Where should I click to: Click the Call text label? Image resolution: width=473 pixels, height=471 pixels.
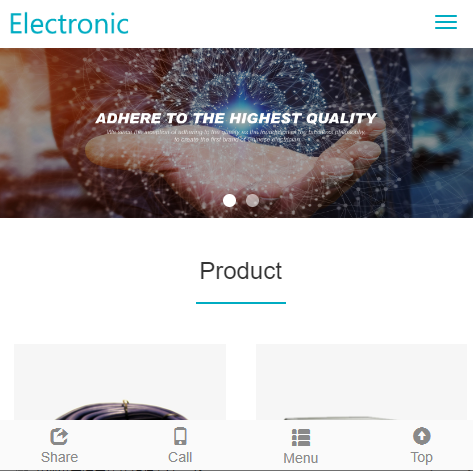click(180, 457)
